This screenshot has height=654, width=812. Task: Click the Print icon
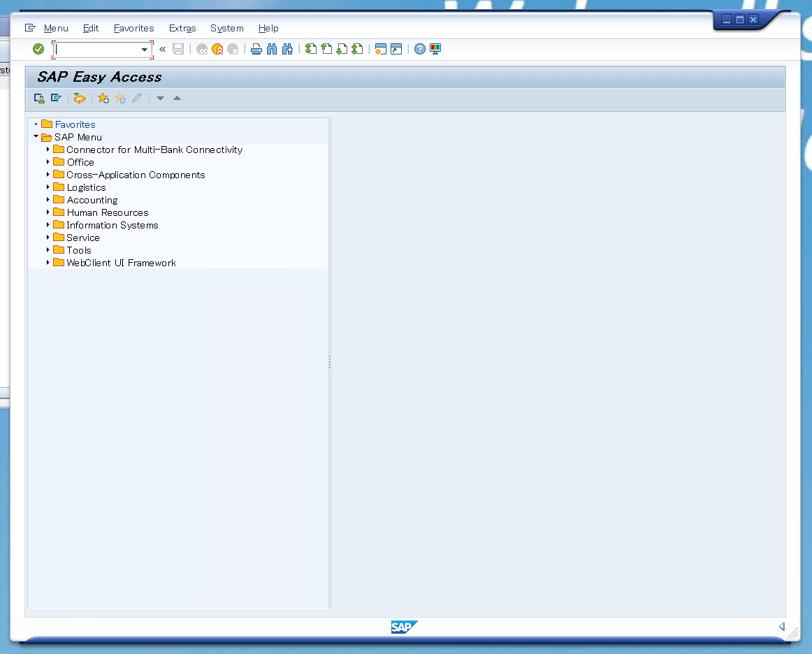click(x=256, y=49)
